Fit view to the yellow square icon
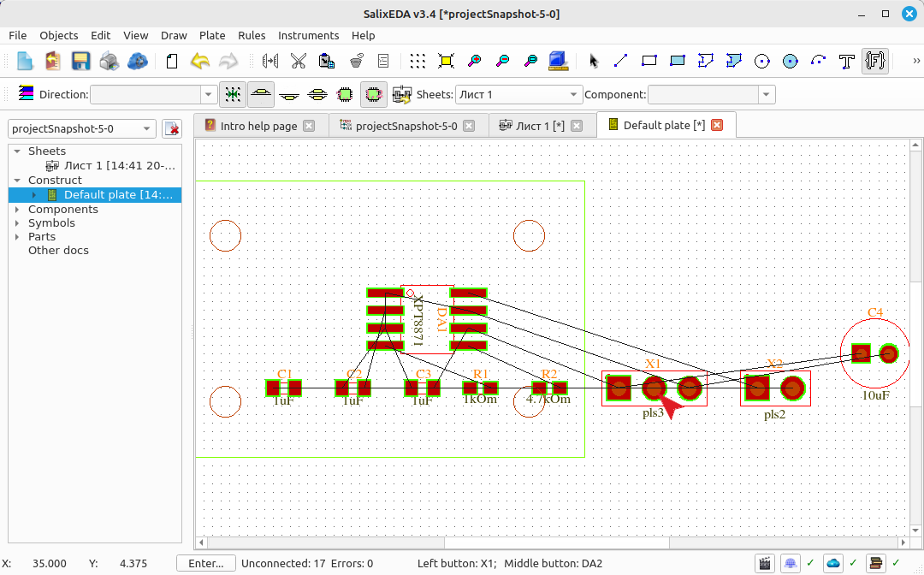924x575 pixels. 446,61
